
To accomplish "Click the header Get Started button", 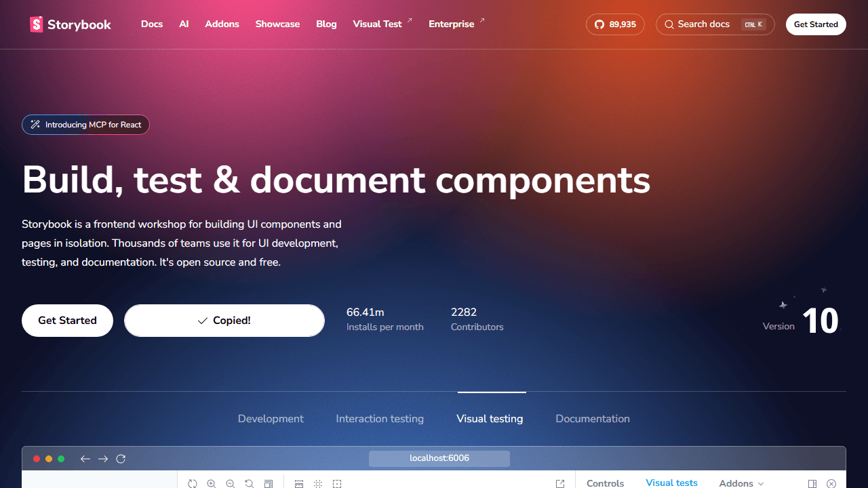I will (x=816, y=24).
